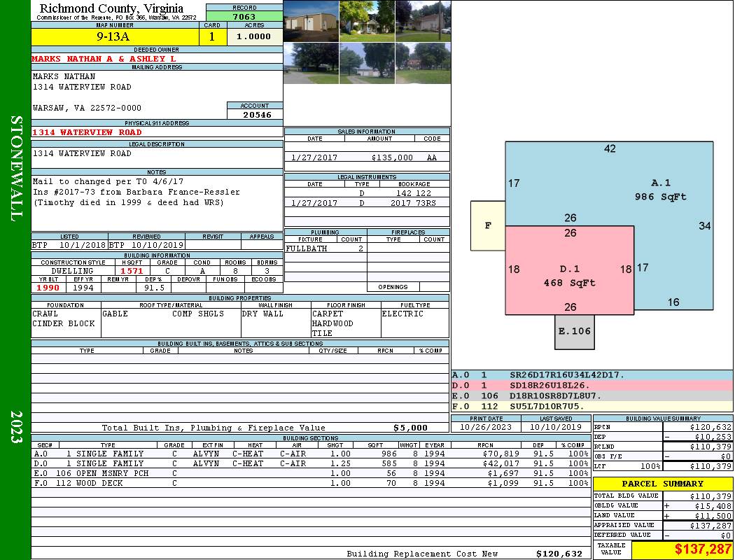Click the construction style DWELLING
The height and width of the screenshot is (560, 735).
point(72,271)
